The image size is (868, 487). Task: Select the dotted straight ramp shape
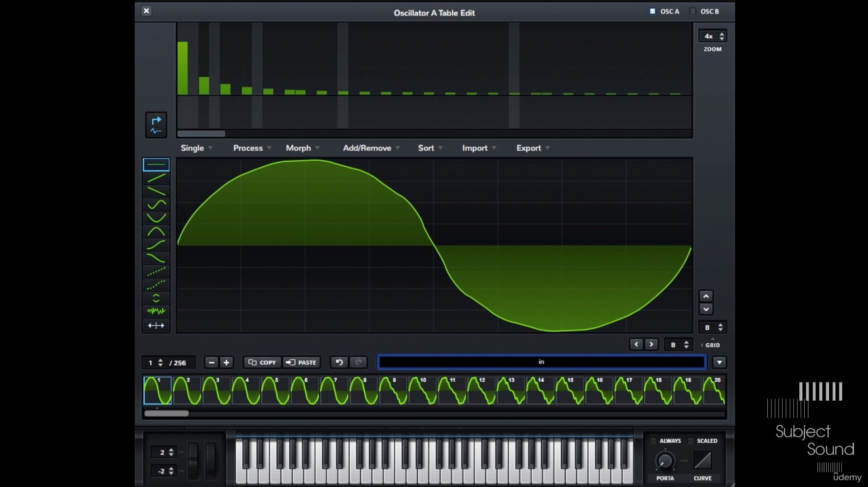coord(156,272)
